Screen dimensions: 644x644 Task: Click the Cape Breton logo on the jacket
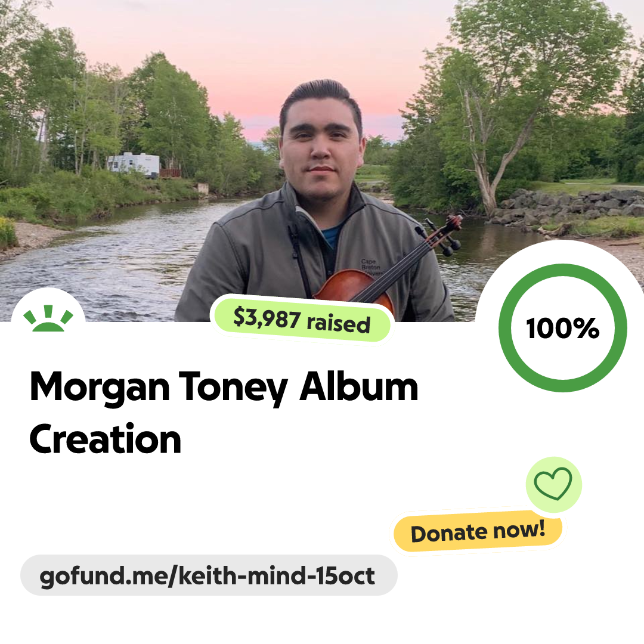click(x=371, y=267)
